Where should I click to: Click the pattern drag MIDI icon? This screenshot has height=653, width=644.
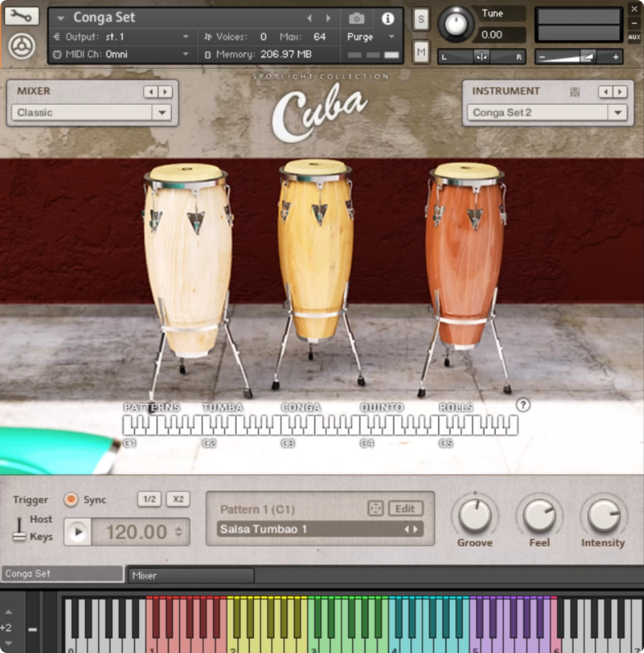pos(375,508)
